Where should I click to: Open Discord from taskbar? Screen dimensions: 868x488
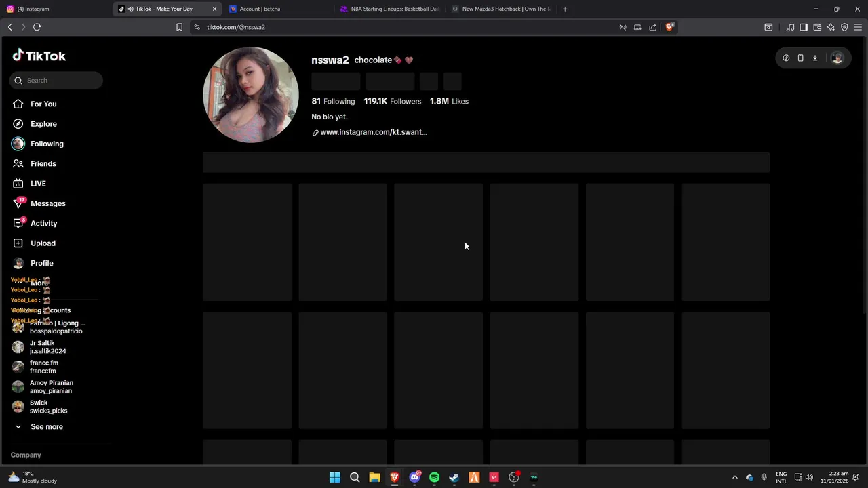[414, 477]
